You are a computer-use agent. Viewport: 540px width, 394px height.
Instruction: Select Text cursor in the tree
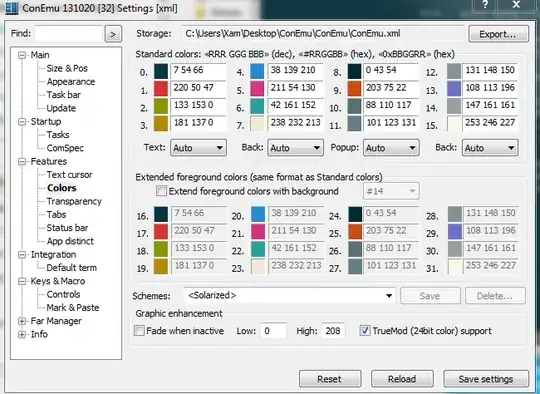pos(69,175)
